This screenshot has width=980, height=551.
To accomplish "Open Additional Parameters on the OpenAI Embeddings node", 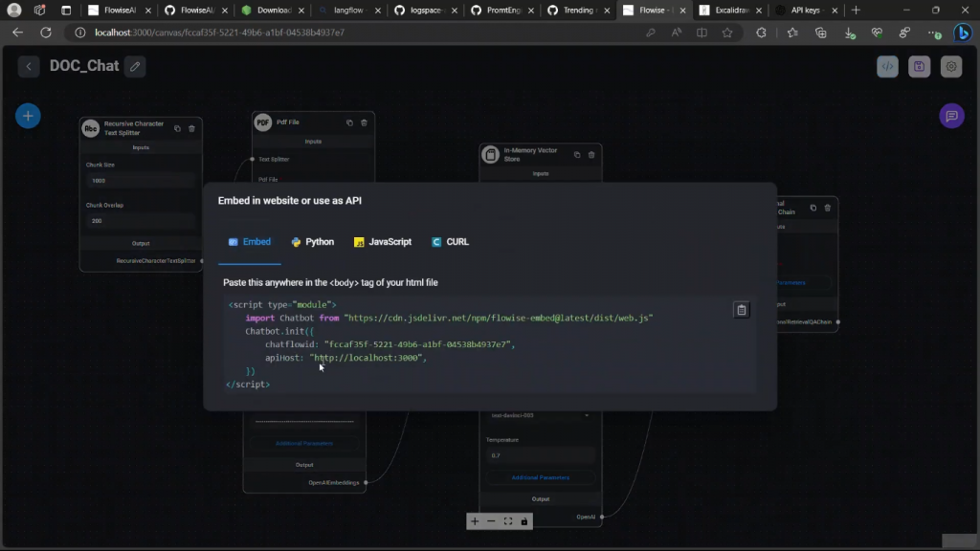I will pos(304,443).
